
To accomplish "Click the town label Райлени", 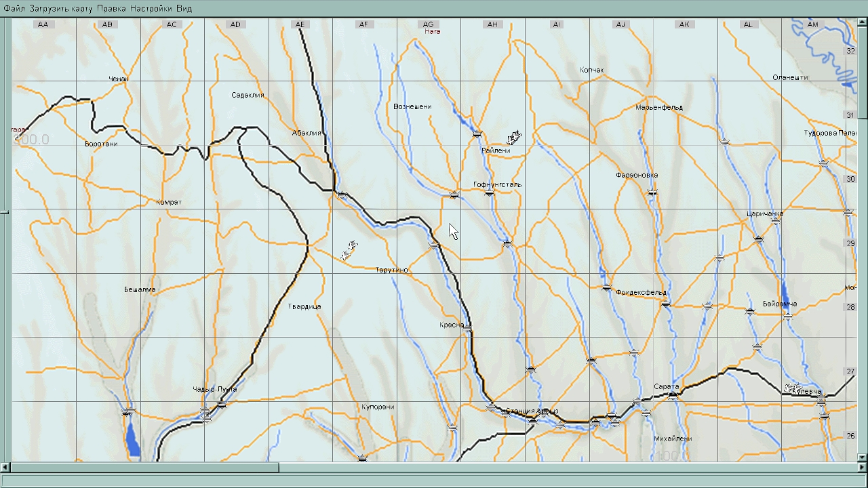I will point(495,150).
